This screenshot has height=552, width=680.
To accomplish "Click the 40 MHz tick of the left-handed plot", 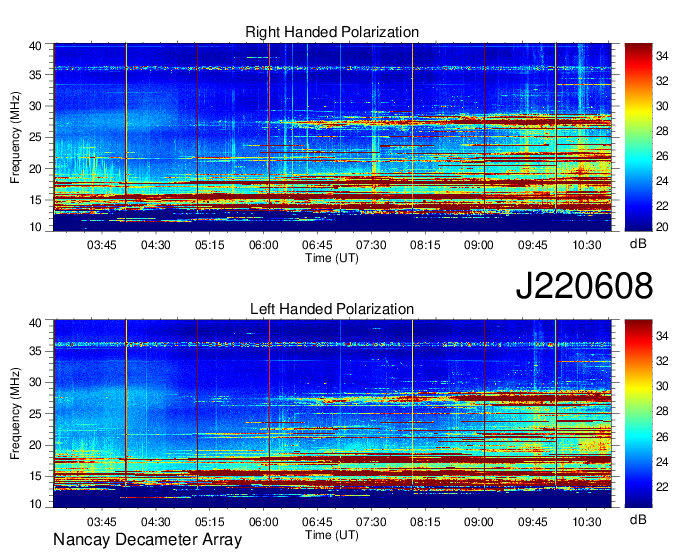I will click(x=36, y=323).
